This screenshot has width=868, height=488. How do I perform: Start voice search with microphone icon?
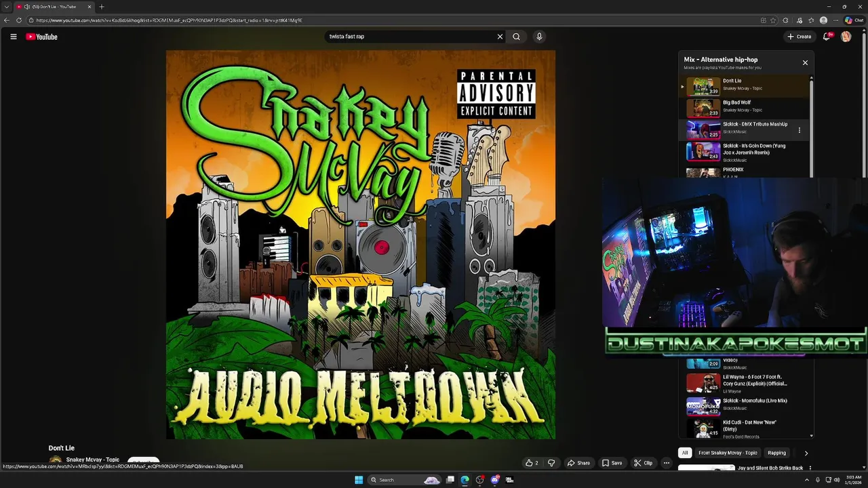point(539,37)
